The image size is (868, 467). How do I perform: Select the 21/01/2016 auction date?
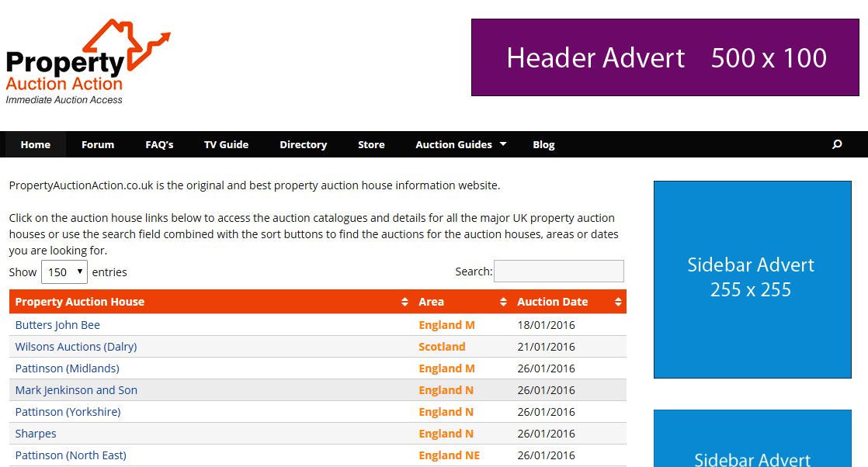(546, 347)
